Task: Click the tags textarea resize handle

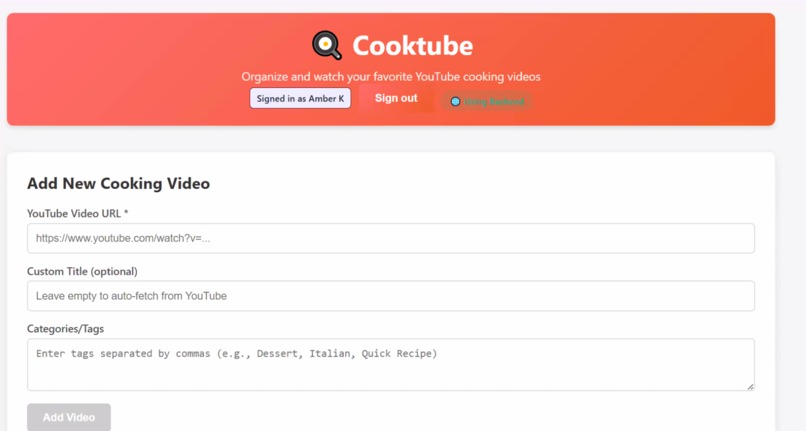Action: (750, 387)
